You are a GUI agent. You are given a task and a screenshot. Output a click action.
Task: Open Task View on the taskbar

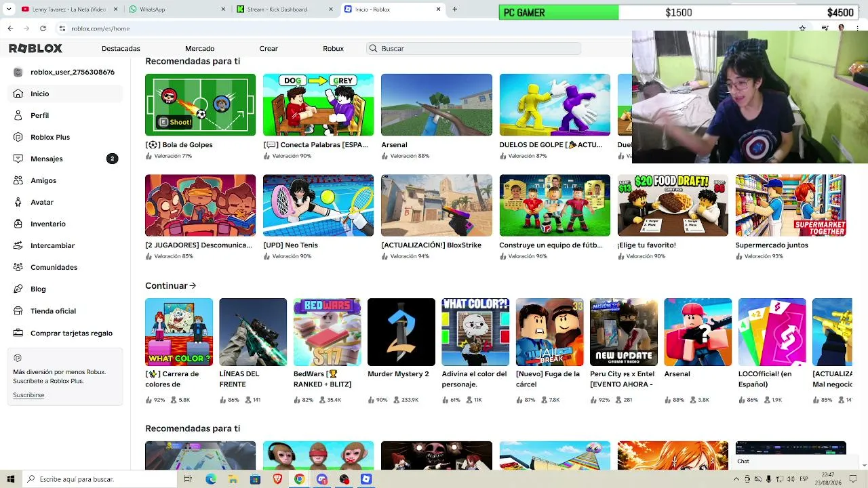pyautogui.click(x=188, y=479)
